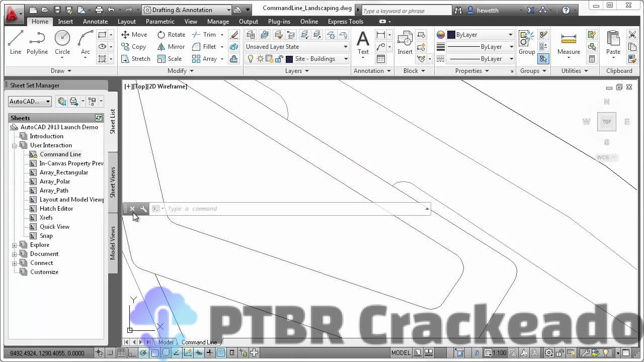Click the Array tool

click(x=204, y=59)
